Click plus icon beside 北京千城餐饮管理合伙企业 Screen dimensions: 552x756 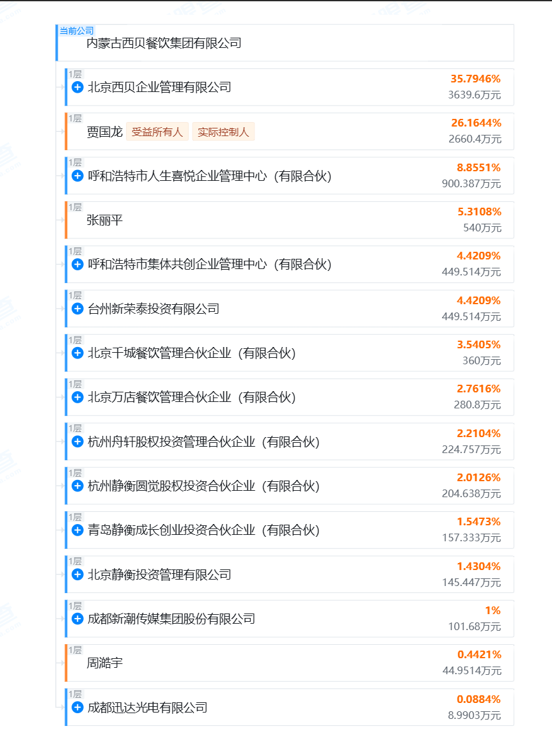pos(77,353)
